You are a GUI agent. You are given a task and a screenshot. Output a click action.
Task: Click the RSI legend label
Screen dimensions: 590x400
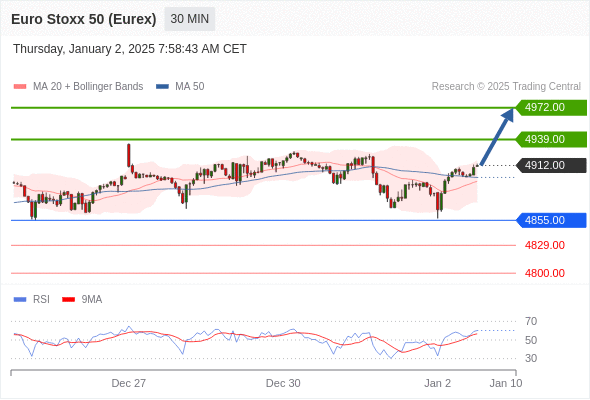pos(41,300)
